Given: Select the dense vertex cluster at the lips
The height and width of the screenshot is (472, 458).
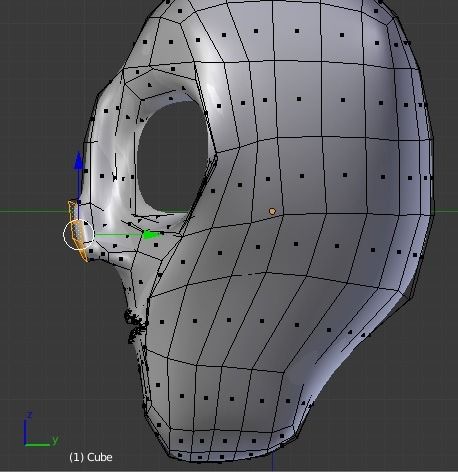Looking at the screenshot, I should (135, 325).
